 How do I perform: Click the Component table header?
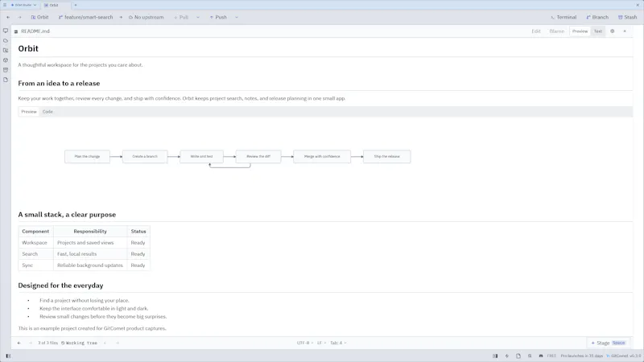(x=35, y=232)
